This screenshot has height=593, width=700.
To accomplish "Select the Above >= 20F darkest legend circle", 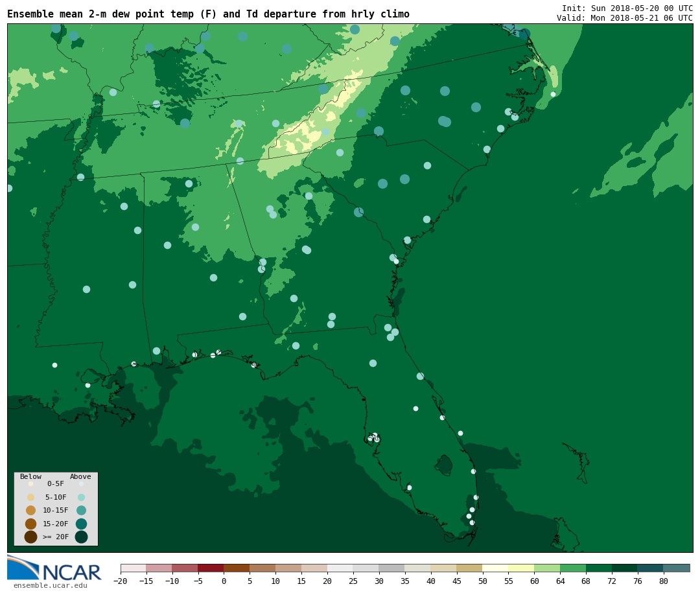I will (x=81, y=537).
